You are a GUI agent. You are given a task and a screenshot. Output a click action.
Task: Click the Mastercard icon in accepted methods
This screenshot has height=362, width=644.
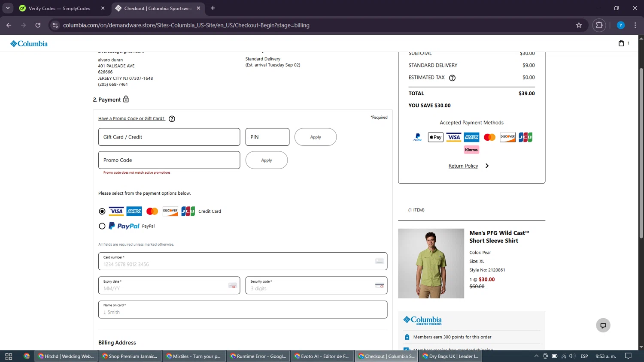pos(489,137)
